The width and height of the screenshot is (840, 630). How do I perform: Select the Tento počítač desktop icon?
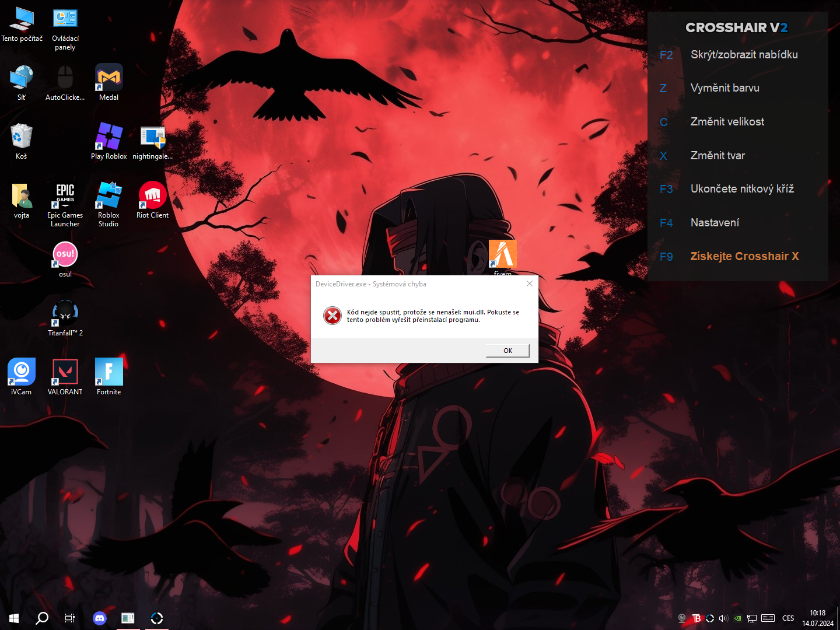pyautogui.click(x=22, y=24)
